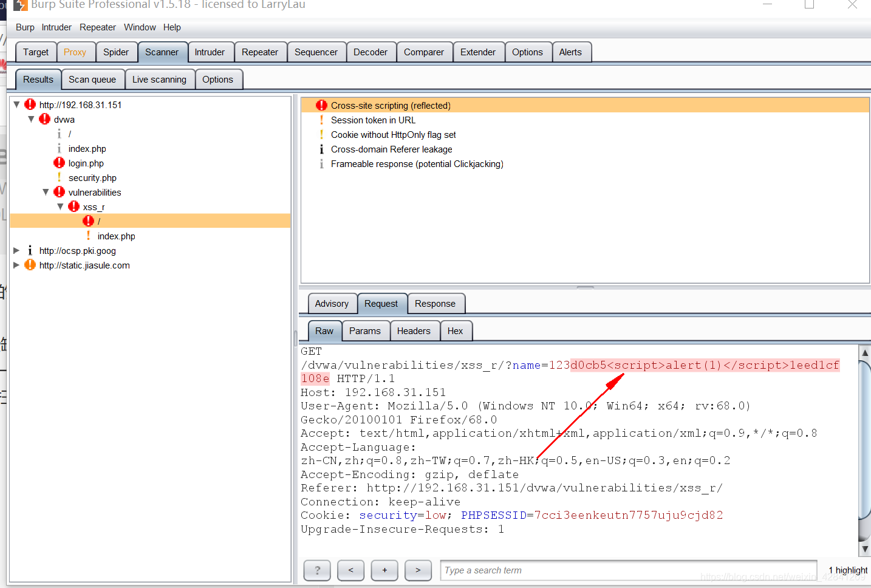
Task: Open the Scanner Options sub-tab
Action: point(217,80)
